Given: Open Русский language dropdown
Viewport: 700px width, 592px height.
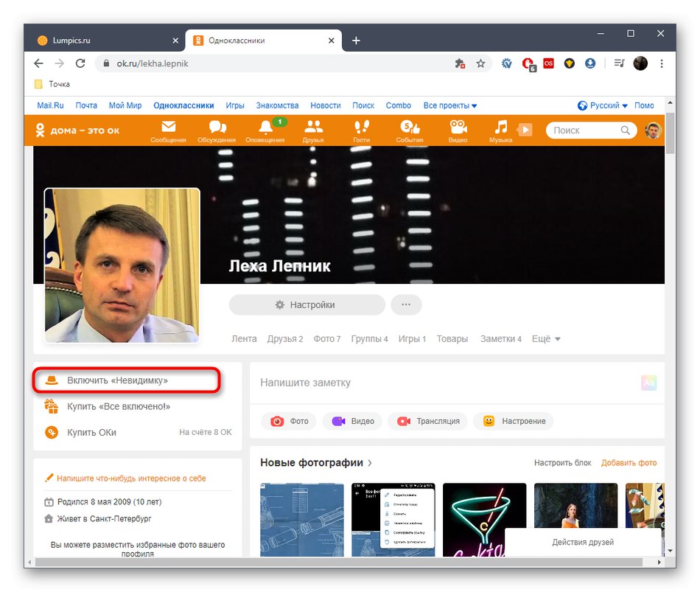Looking at the screenshot, I should click(x=602, y=105).
